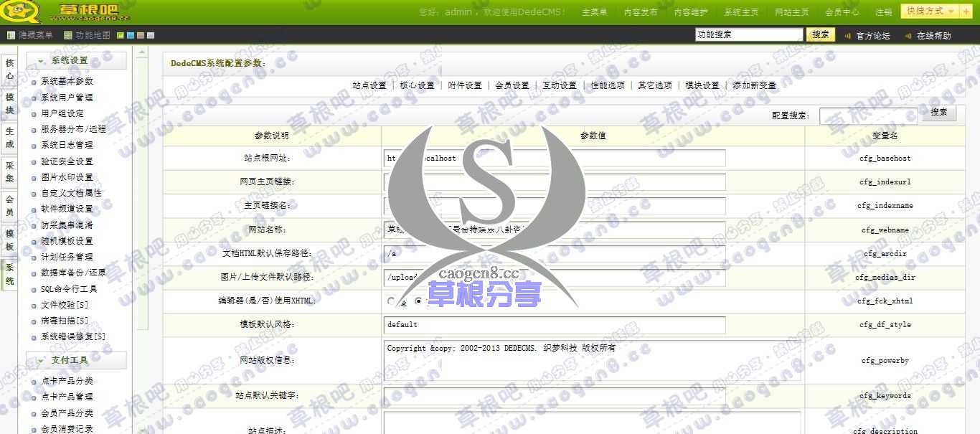Open the 性能选项 configuration tab
This screenshot has height=434, width=980.
coord(608,85)
